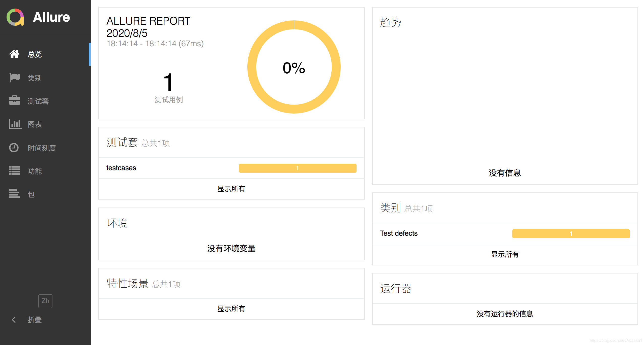
Task: Expand 显示所有 under 测试套 widget
Action: 231,189
